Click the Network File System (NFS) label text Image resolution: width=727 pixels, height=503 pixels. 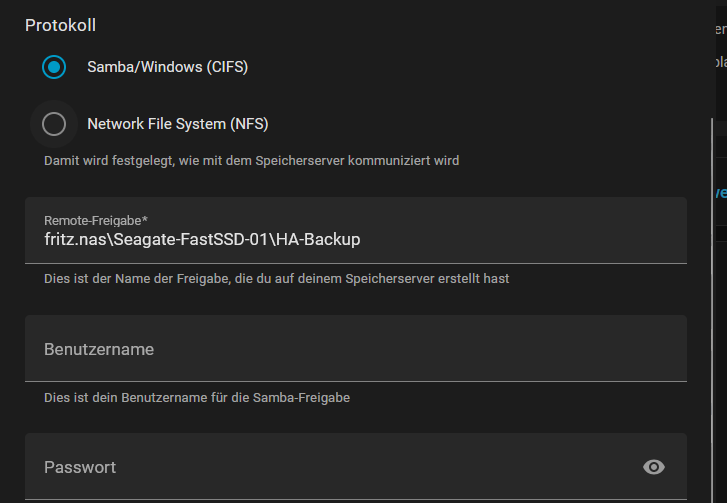[x=178, y=124]
